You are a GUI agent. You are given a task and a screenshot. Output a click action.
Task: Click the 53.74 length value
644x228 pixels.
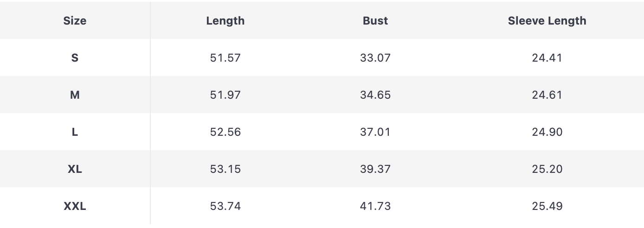[x=225, y=206]
